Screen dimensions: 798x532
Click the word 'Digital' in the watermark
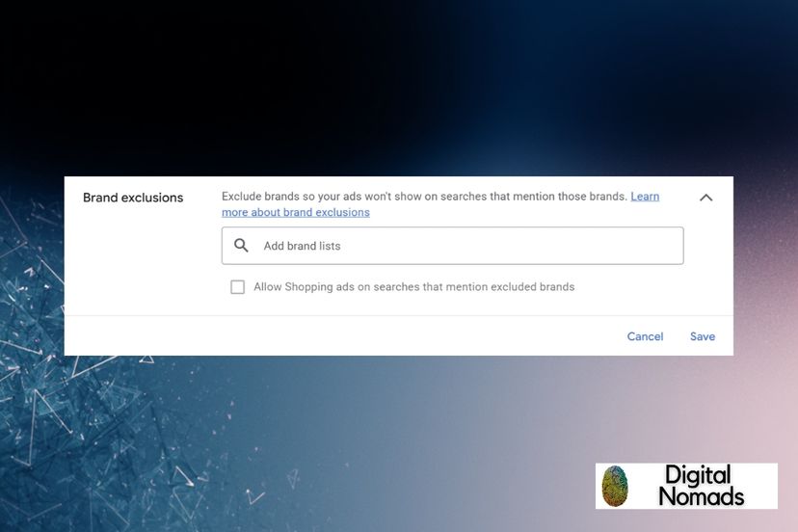coord(698,475)
